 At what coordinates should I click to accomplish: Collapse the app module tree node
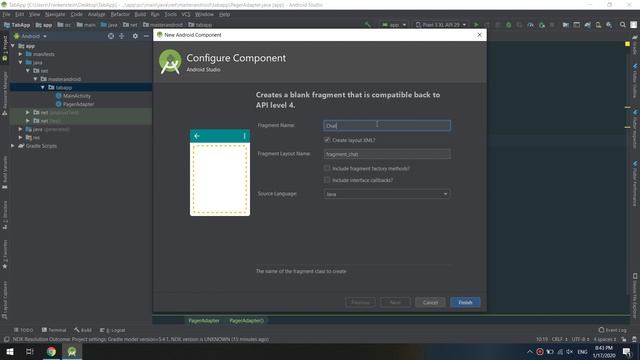click(x=13, y=46)
